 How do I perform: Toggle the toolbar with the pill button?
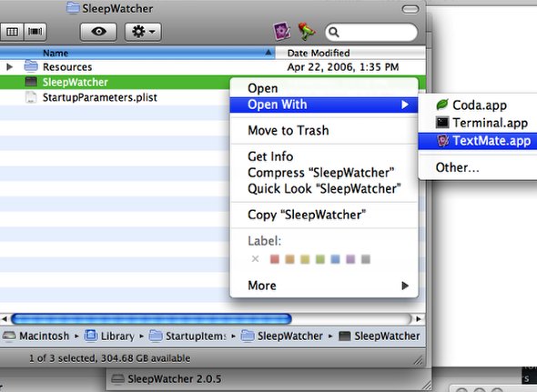click(x=410, y=9)
